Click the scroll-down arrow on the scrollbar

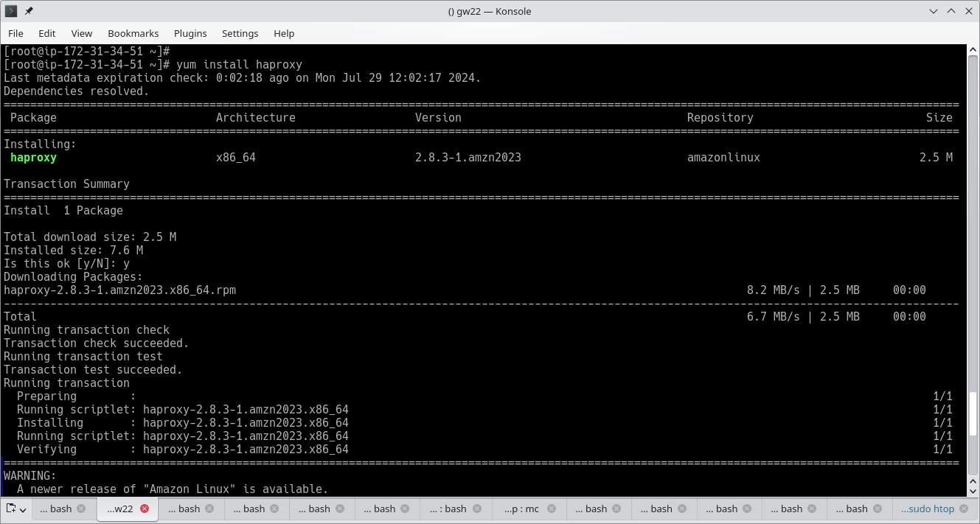[973, 491]
